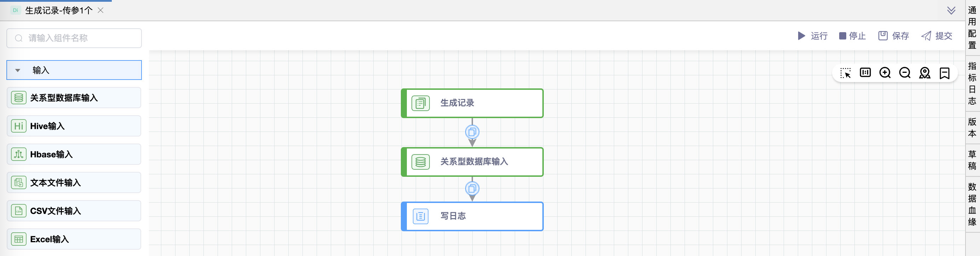980x256 pixels.
Task: Collapse the 输入 category section
Action: point(17,70)
